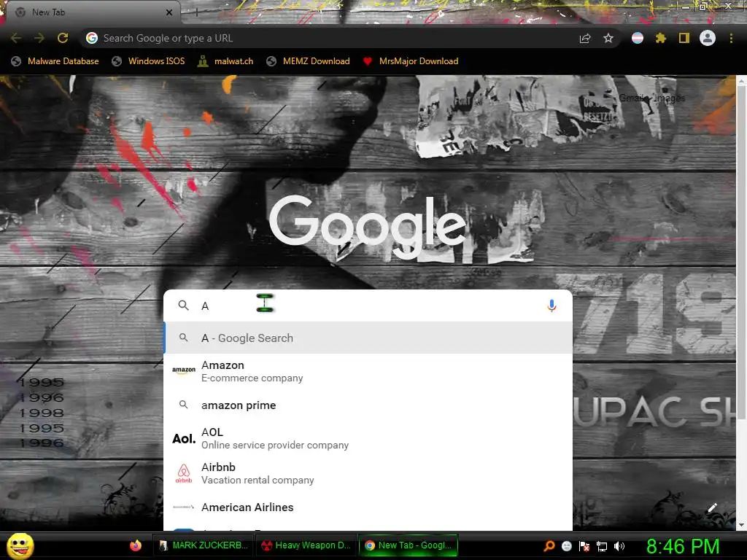Open the volume speaker tray icon
This screenshot has height=560, width=747.
point(619,546)
